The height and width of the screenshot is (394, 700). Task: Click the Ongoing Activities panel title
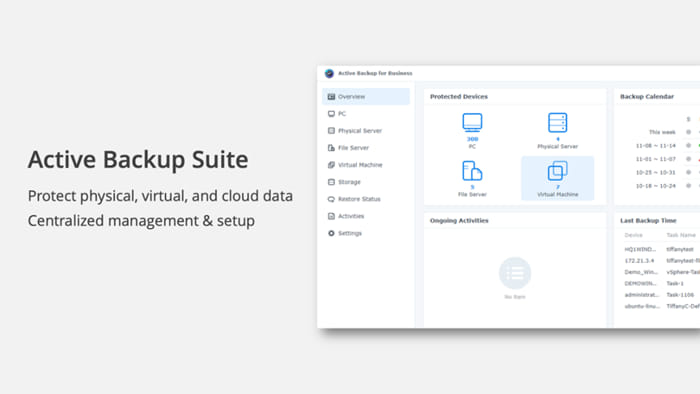pyautogui.click(x=459, y=220)
